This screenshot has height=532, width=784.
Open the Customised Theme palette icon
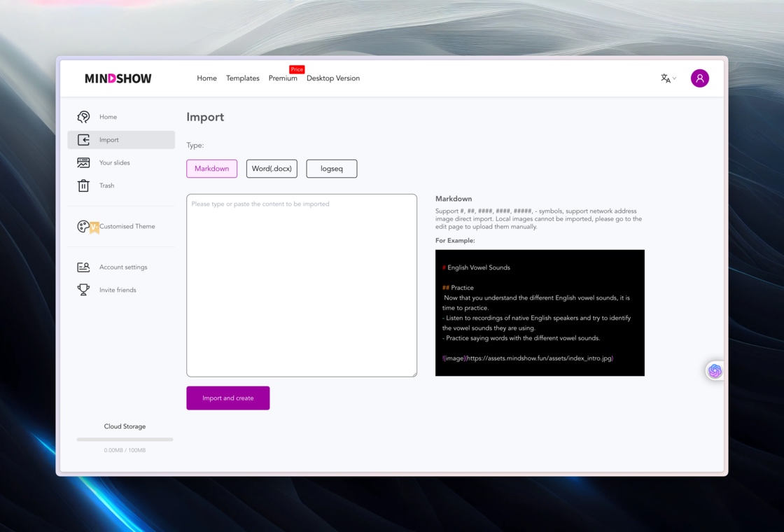tap(83, 227)
